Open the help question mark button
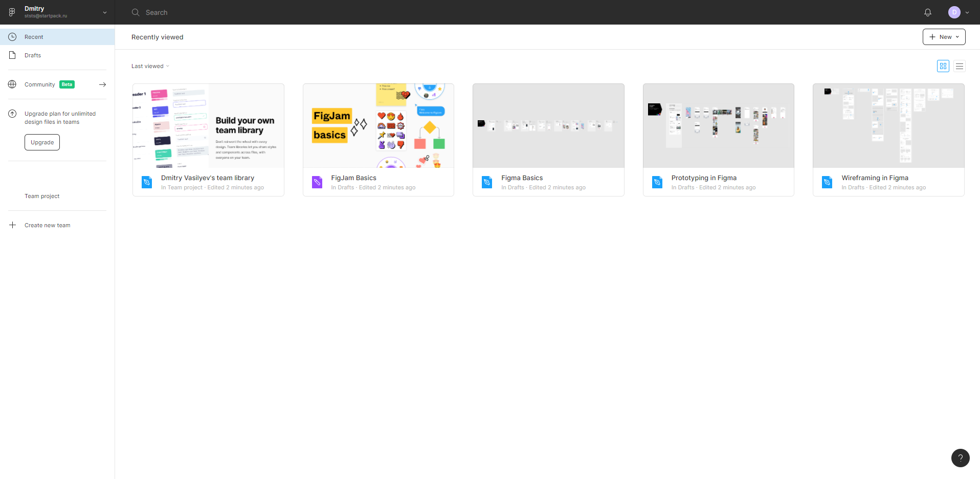 pyautogui.click(x=960, y=458)
